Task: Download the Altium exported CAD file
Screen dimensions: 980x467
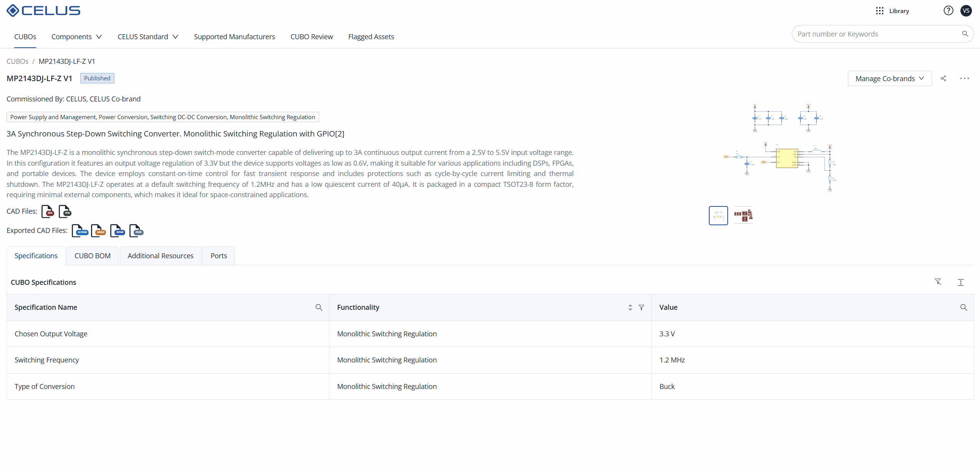Action: pos(79,231)
